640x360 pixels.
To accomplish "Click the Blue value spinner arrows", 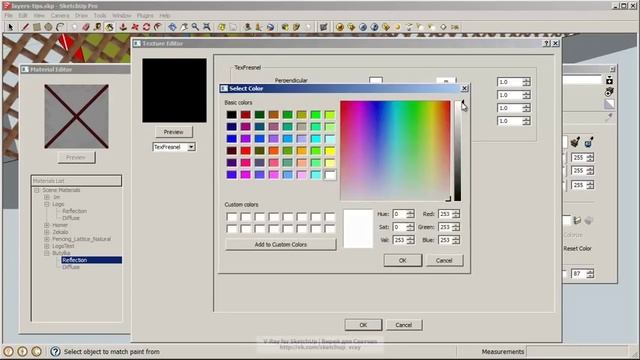I will tap(456, 240).
